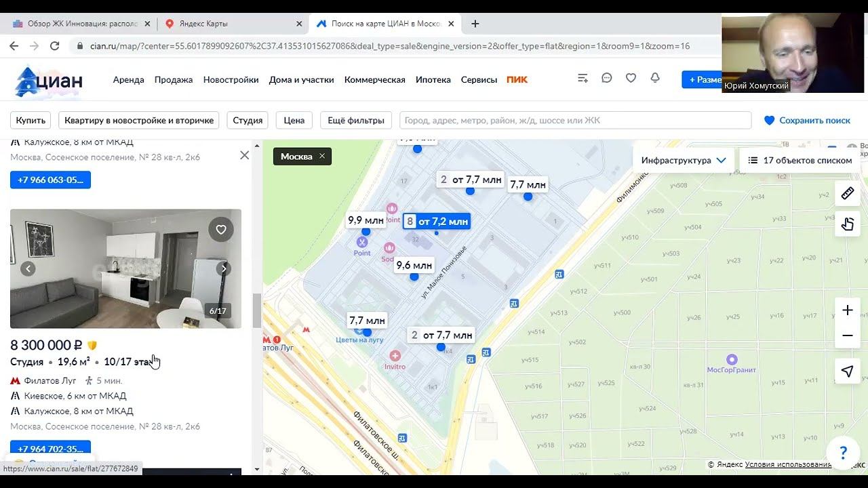This screenshot has width=868, height=488.
Task: Open the studio apartment photo
Action: click(x=125, y=268)
